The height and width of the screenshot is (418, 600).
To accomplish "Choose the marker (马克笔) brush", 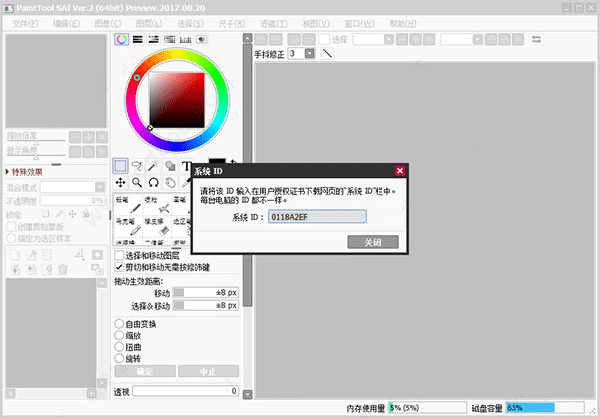I will tap(128, 227).
